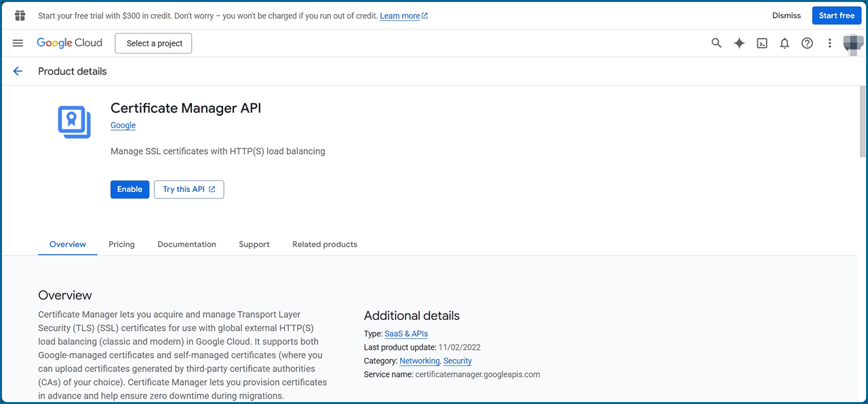Open the Related products tab
This screenshot has height=404, width=868.
[x=324, y=244]
